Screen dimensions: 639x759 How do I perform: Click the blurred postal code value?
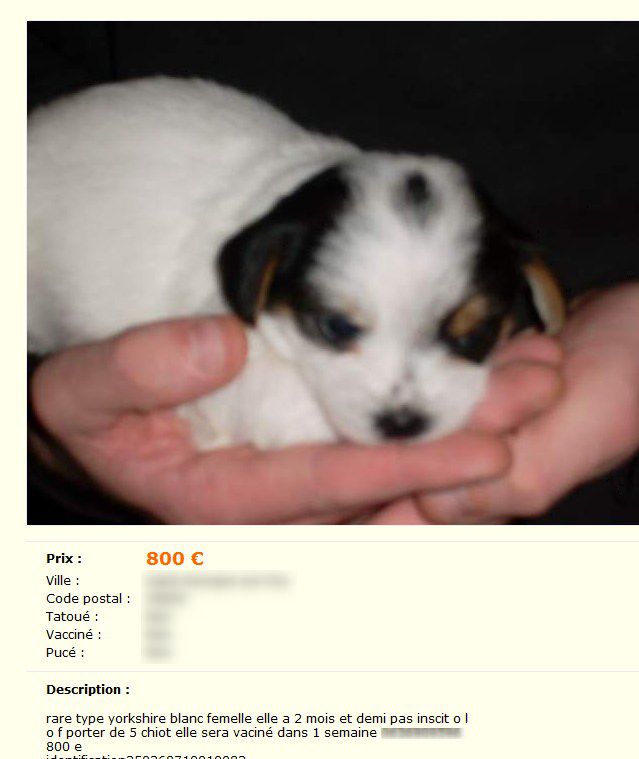click(166, 598)
